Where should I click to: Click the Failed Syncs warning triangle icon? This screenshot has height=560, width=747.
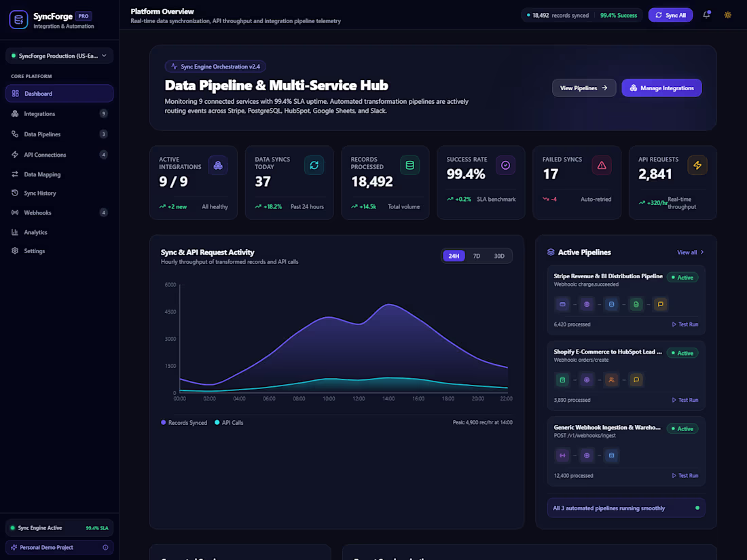(602, 165)
